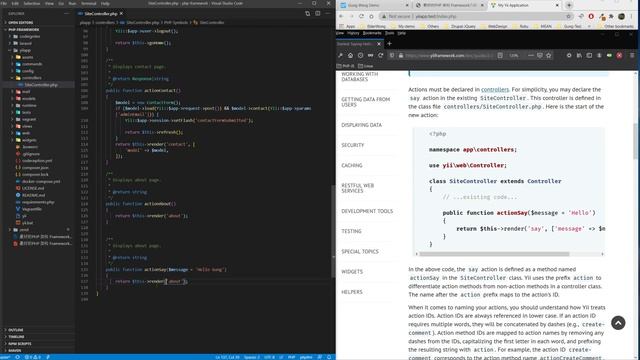
Task: Click the Firefox home icon
Action: pyautogui.click(x=350, y=56)
